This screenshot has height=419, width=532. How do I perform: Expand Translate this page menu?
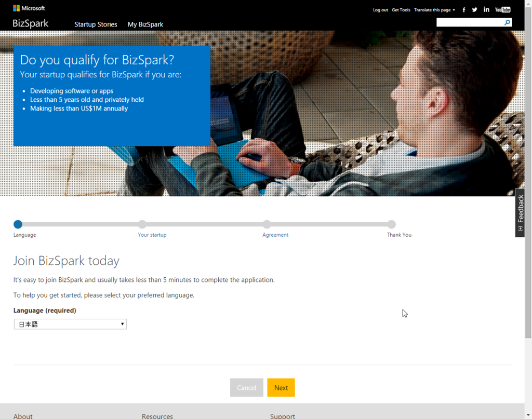pyautogui.click(x=434, y=10)
